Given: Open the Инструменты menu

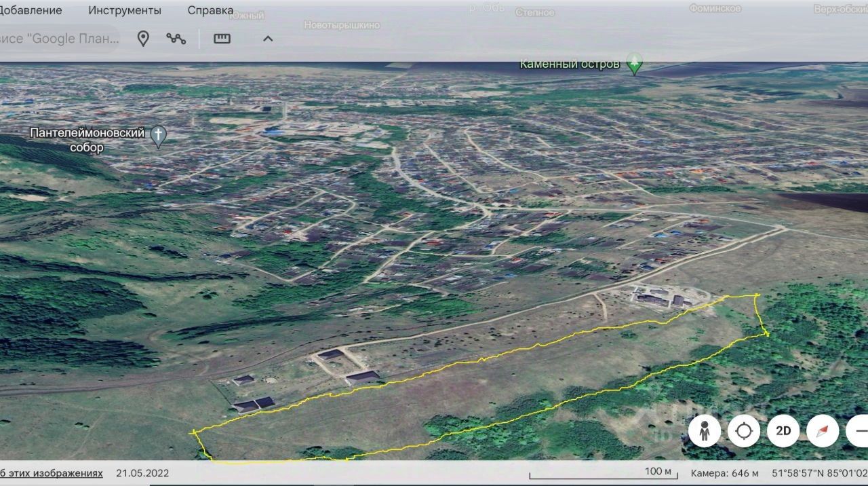Looking at the screenshot, I should tap(125, 10).
